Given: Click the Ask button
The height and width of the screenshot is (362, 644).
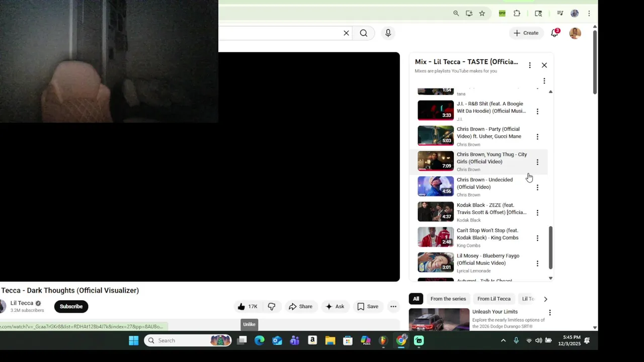Looking at the screenshot, I should (335, 307).
